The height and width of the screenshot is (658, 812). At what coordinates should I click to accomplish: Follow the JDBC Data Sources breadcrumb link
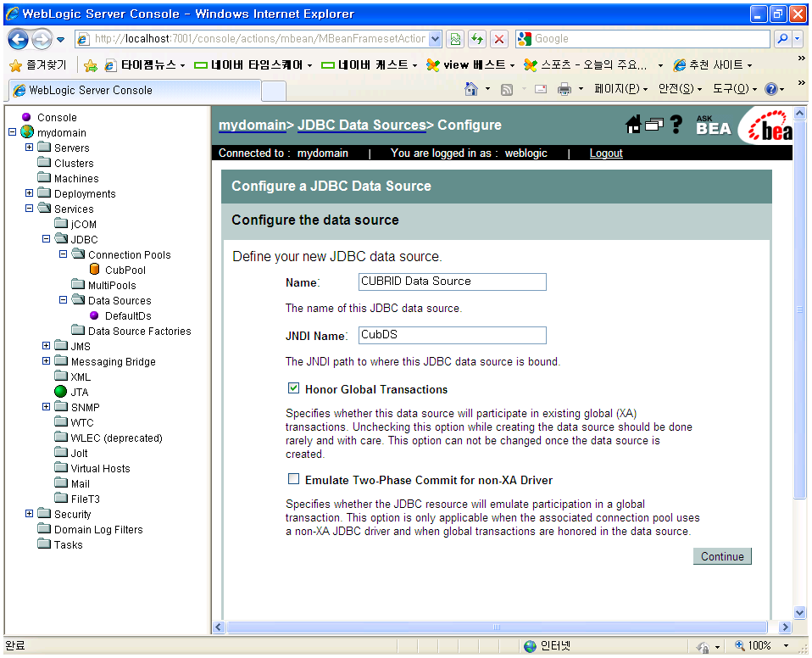point(361,125)
